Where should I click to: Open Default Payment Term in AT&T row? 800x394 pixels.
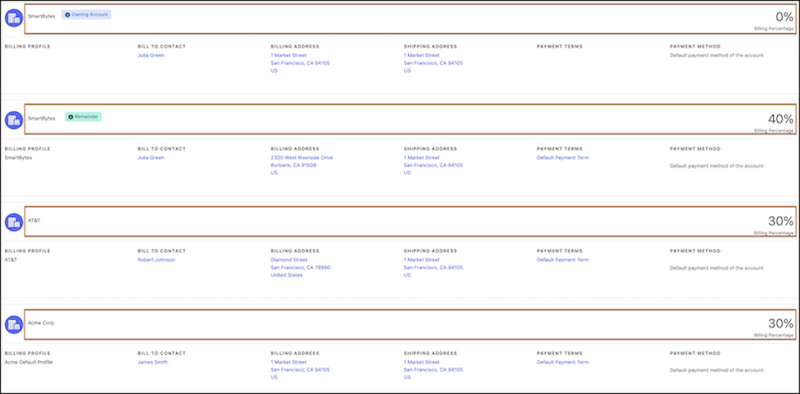563,260
